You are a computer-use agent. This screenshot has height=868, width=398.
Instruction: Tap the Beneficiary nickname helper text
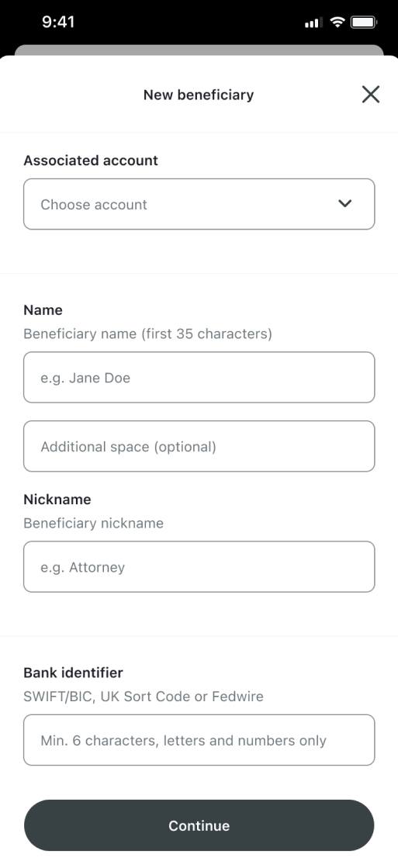[94, 523]
